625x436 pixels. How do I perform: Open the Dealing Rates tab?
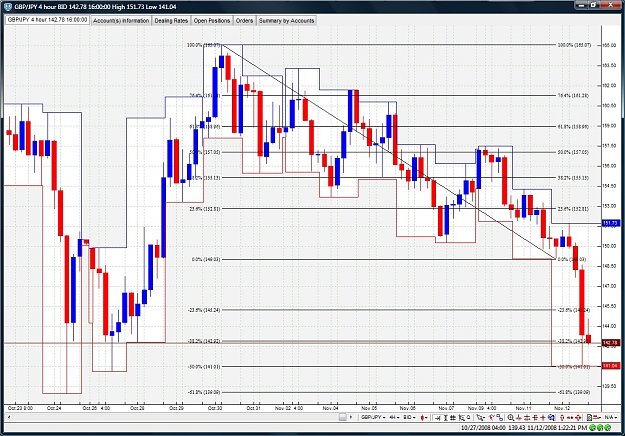[x=171, y=20]
